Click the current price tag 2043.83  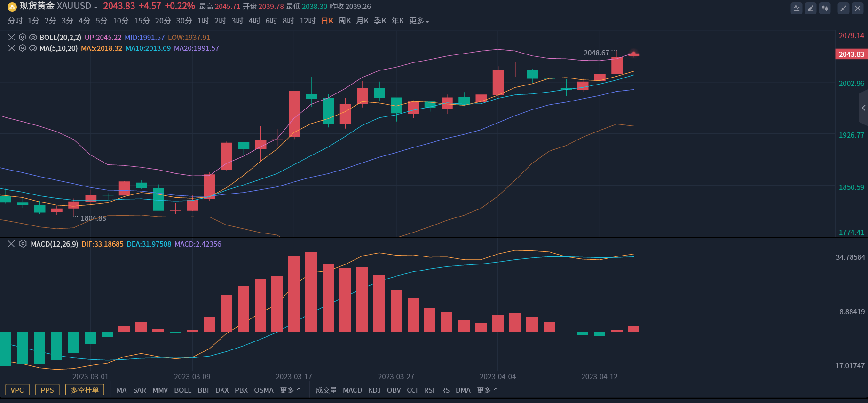point(852,54)
